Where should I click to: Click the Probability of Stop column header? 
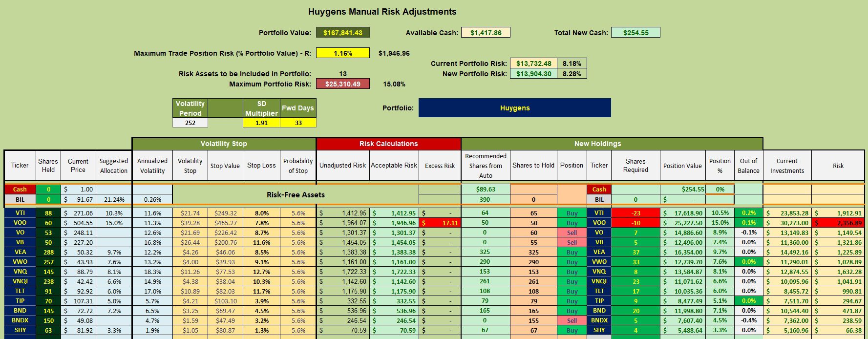point(298,166)
